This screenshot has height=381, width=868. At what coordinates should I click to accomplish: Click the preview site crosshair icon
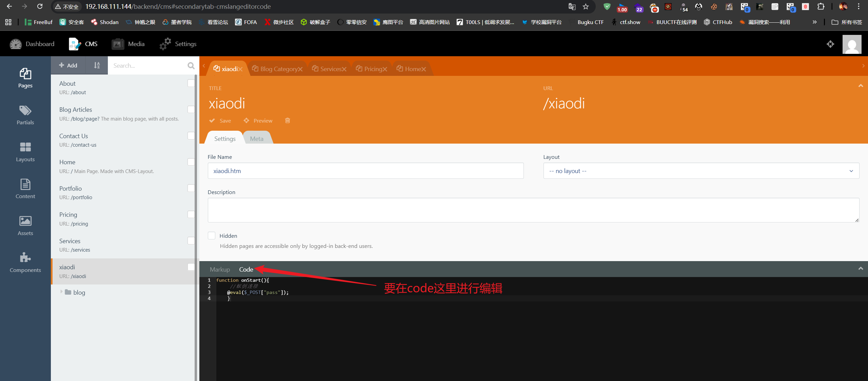tap(830, 44)
